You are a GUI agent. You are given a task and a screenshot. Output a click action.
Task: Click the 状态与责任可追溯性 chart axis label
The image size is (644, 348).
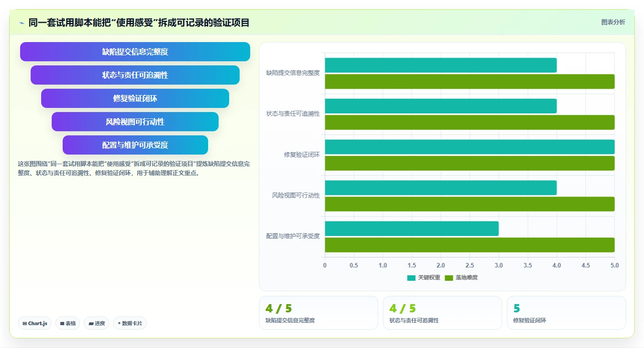click(293, 113)
